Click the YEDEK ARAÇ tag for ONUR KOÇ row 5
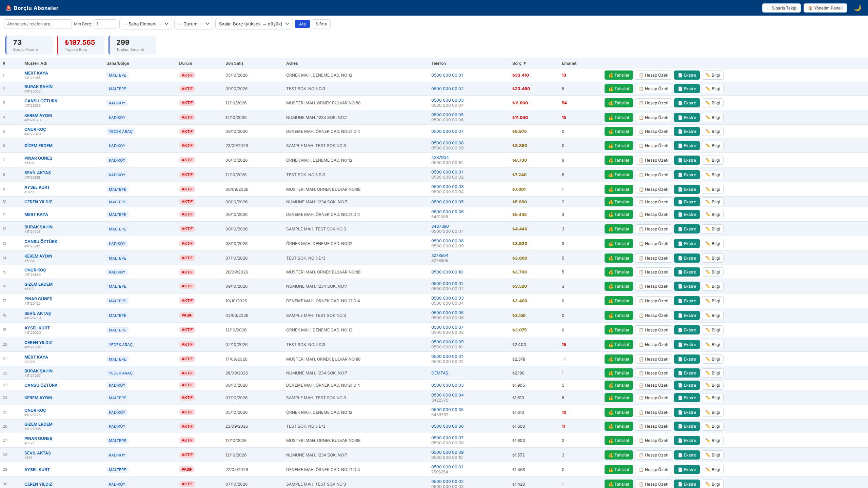This screenshot has width=868, height=488. pos(120,131)
